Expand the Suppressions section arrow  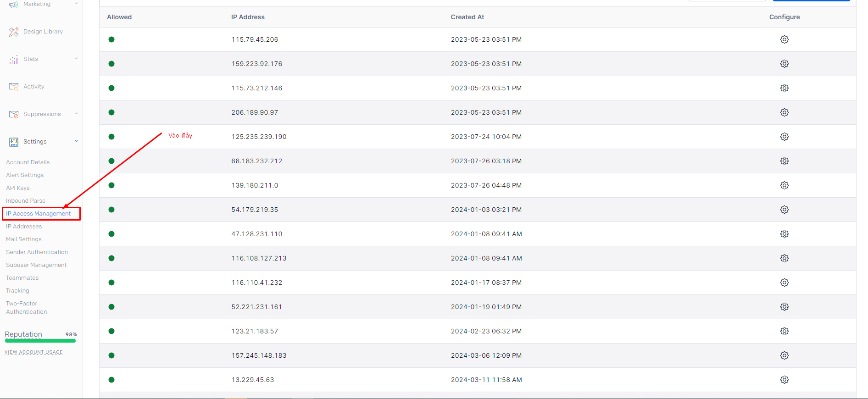76,114
